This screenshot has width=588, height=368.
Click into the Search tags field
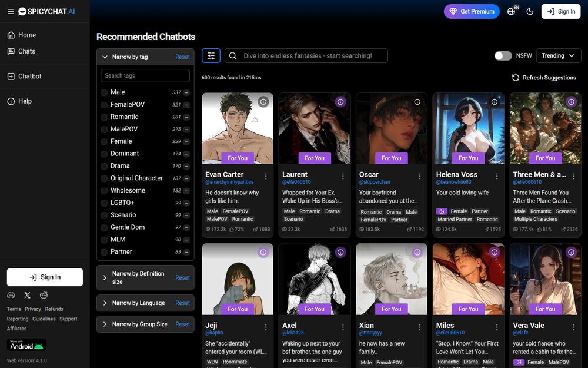pyautogui.click(x=145, y=75)
